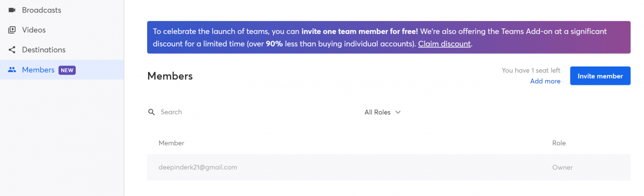Screen dimensions: 644x196
Task: Click the Members people icon
Action: click(x=12, y=70)
